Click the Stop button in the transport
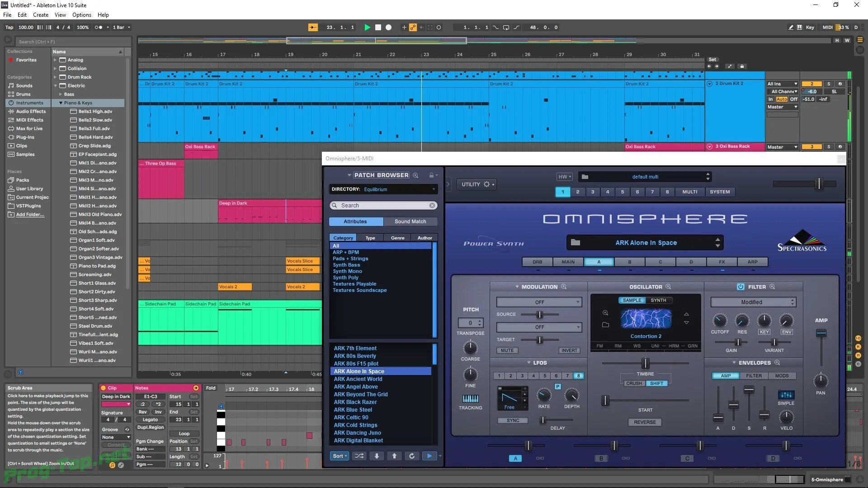Screen dimensions: 868x488 378,28
